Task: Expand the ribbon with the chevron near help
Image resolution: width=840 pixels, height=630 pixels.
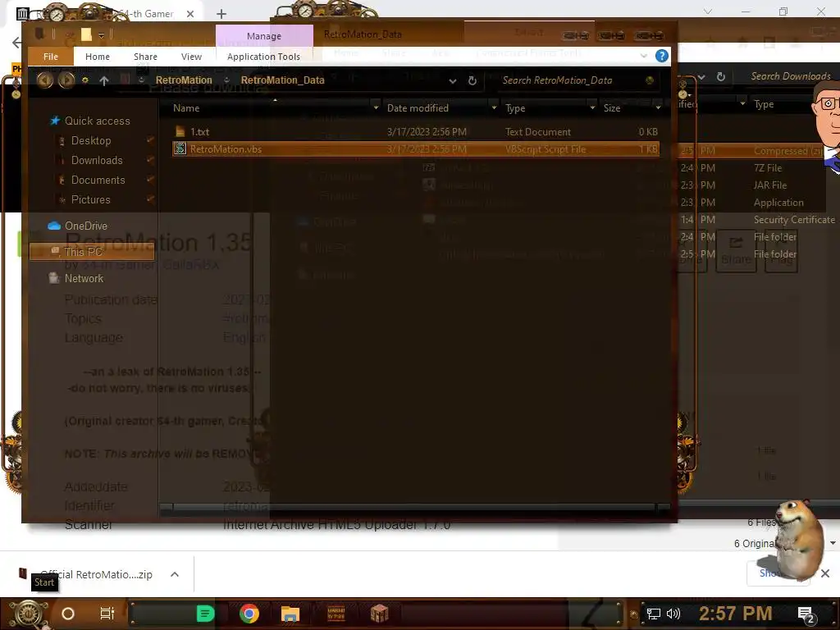Action: tap(643, 56)
